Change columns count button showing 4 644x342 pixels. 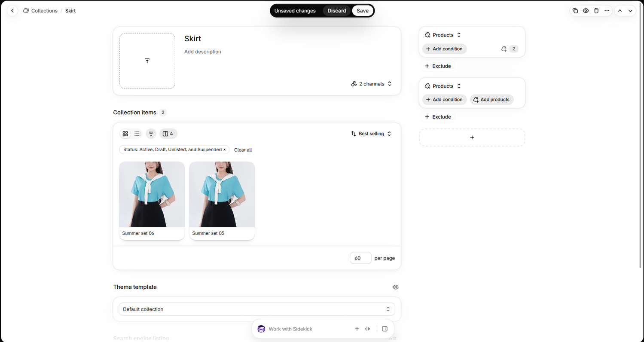click(168, 134)
